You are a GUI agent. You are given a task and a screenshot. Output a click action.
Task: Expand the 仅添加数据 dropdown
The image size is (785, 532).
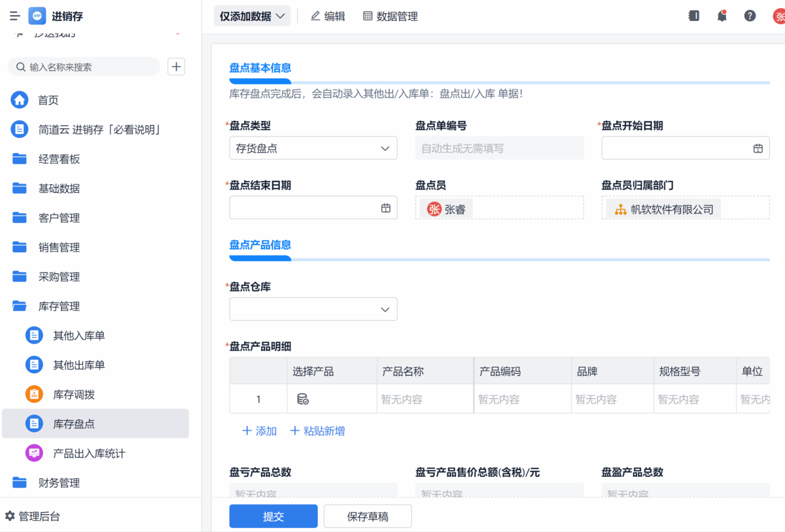252,16
